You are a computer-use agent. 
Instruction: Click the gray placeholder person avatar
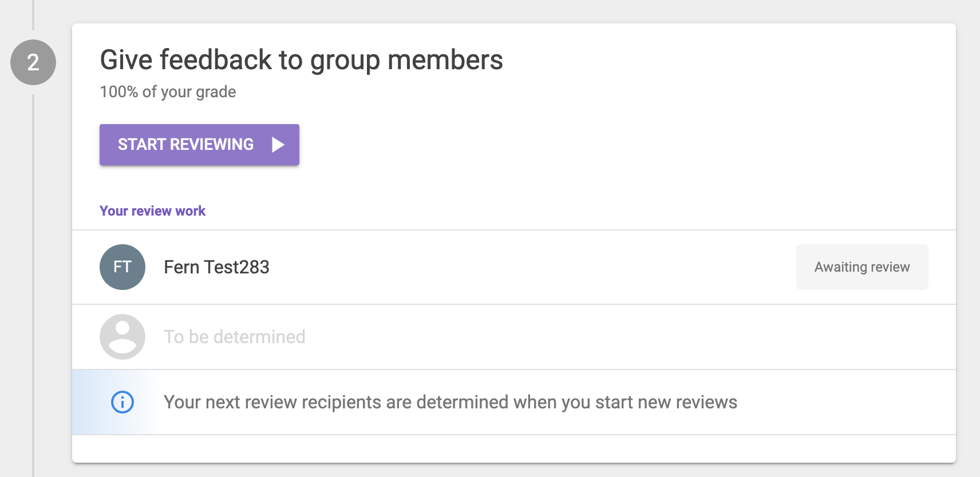point(122,337)
